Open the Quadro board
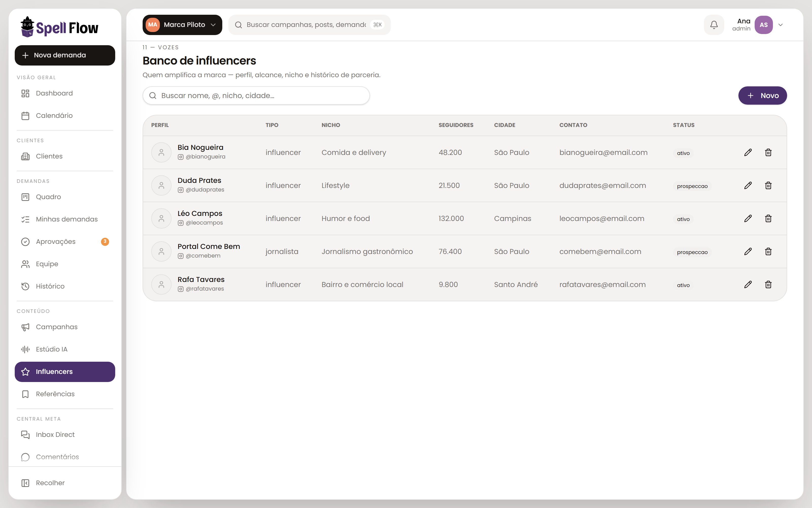This screenshot has width=812, height=508. (x=65, y=197)
